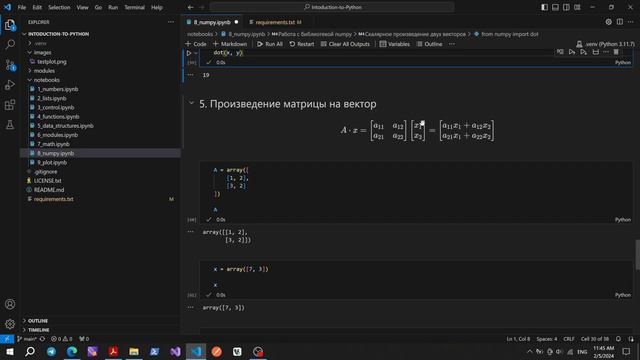
Task: Toggle Secondary Side Bar layout button
Action: (567, 7)
